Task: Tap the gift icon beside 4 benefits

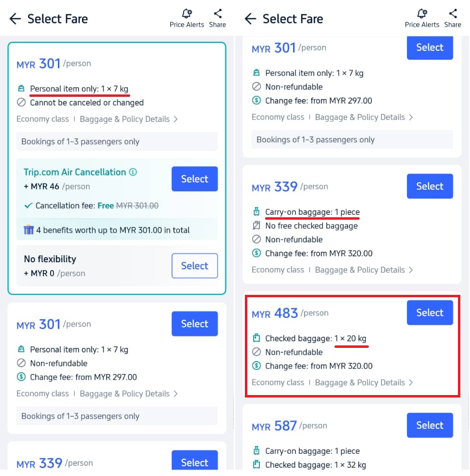Action: 29,230
